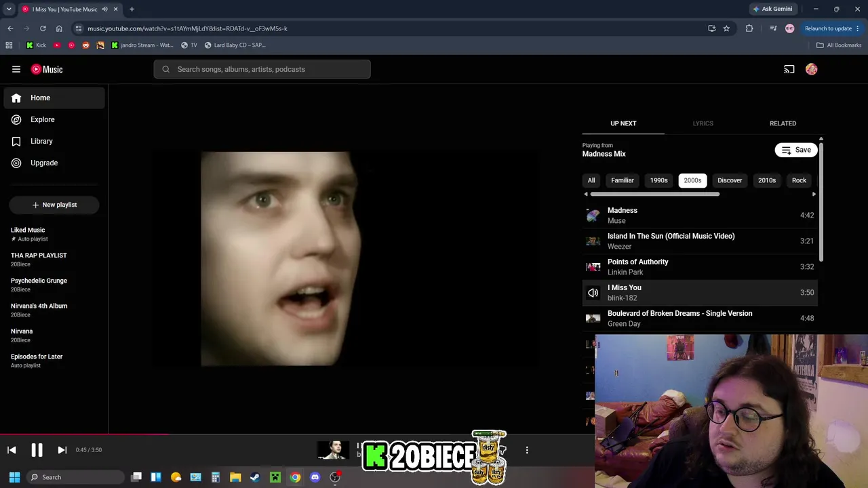View site information in address bar

click(79, 28)
